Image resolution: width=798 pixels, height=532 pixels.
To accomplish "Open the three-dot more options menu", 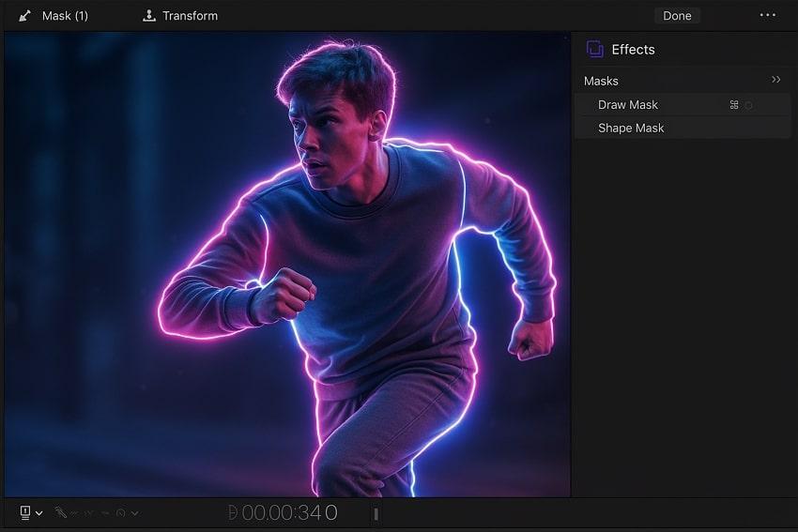I will (x=767, y=15).
